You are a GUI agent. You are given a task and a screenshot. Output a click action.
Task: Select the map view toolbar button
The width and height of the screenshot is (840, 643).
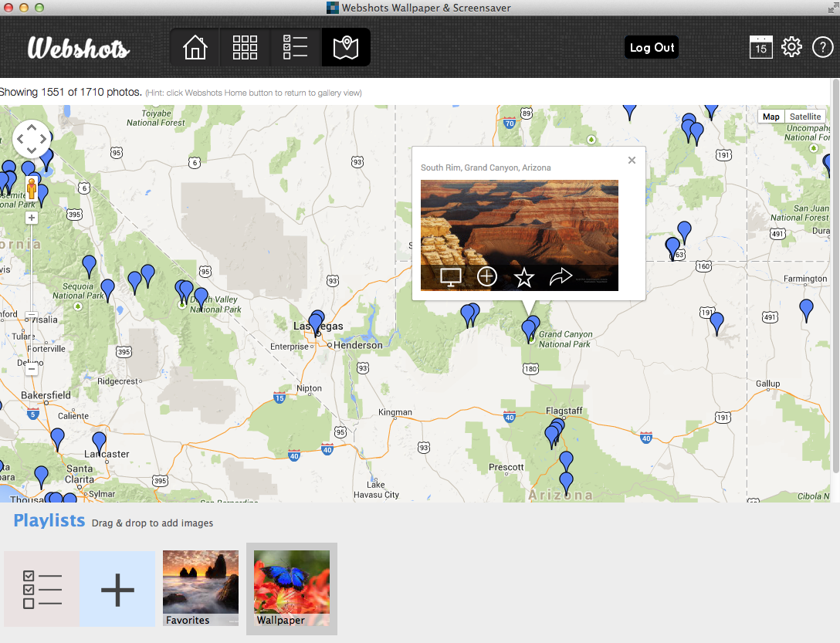(346, 48)
